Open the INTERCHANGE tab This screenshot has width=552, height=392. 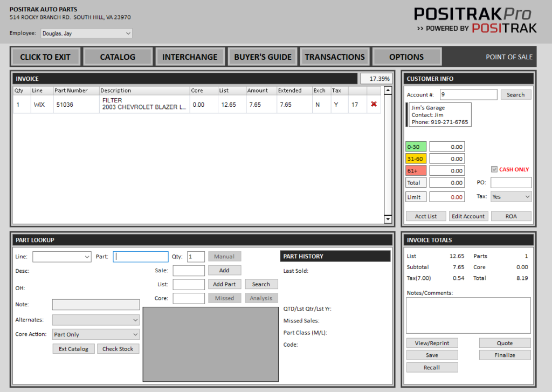(x=190, y=57)
